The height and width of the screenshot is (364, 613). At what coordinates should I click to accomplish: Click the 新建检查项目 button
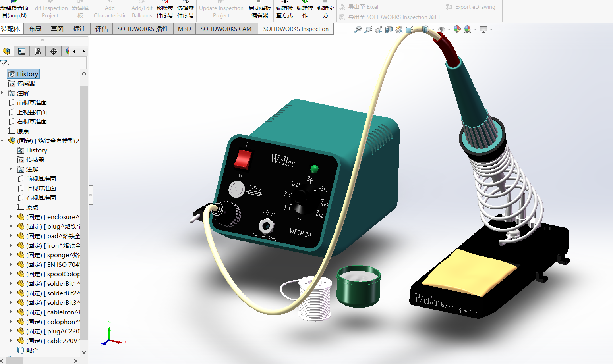(x=15, y=10)
